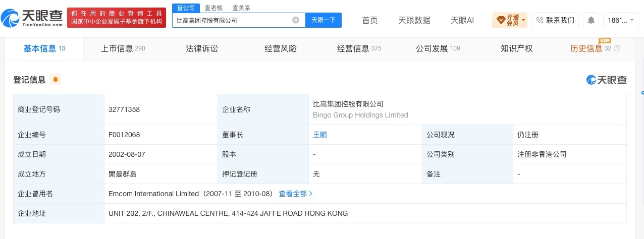This screenshot has width=644, height=239.
Task: Click the 成立地方 label
Action: (x=32, y=174)
